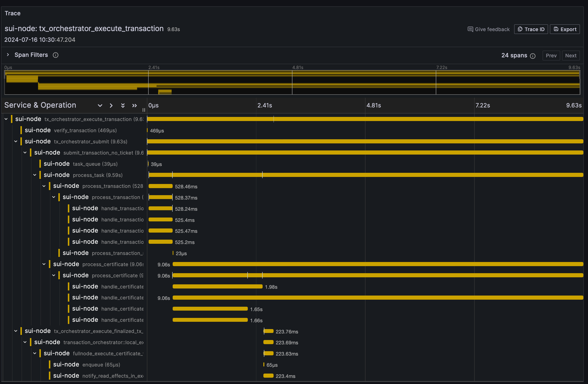588x384 pixels.
Task: Collapse the tx_orchestrator_execute_finalized_tx span
Action: pyautogui.click(x=16, y=331)
